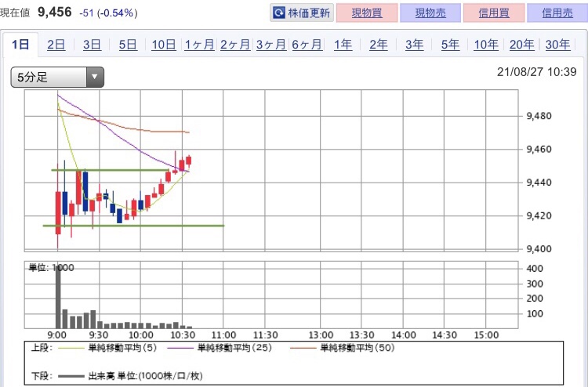
Task: Click the 単純移動平均(25) purple legend line
Action: pos(179,346)
